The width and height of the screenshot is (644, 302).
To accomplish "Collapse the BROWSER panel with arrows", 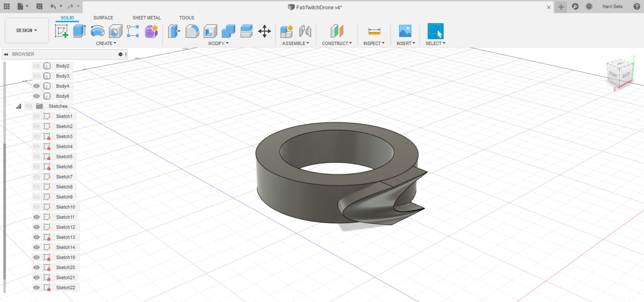I will tap(6, 54).
